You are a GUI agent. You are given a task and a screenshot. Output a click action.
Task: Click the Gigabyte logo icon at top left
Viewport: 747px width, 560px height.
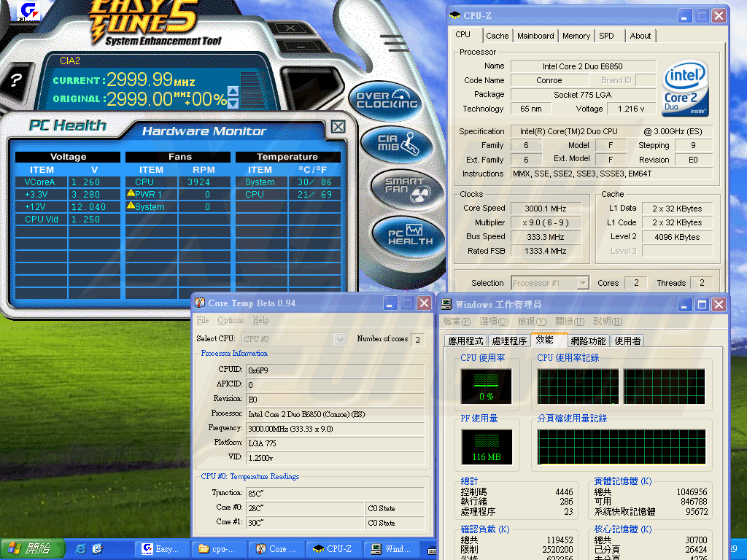pos(28,12)
